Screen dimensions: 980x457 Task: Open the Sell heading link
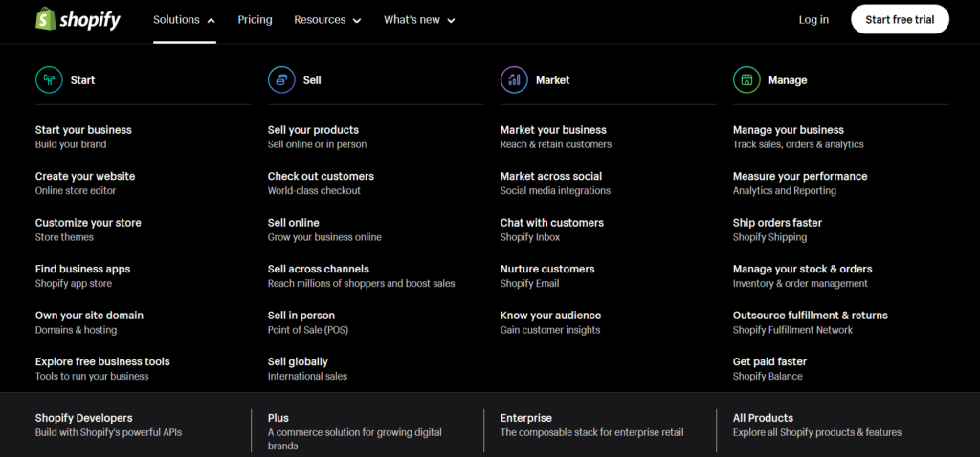pyautogui.click(x=312, y=80)
